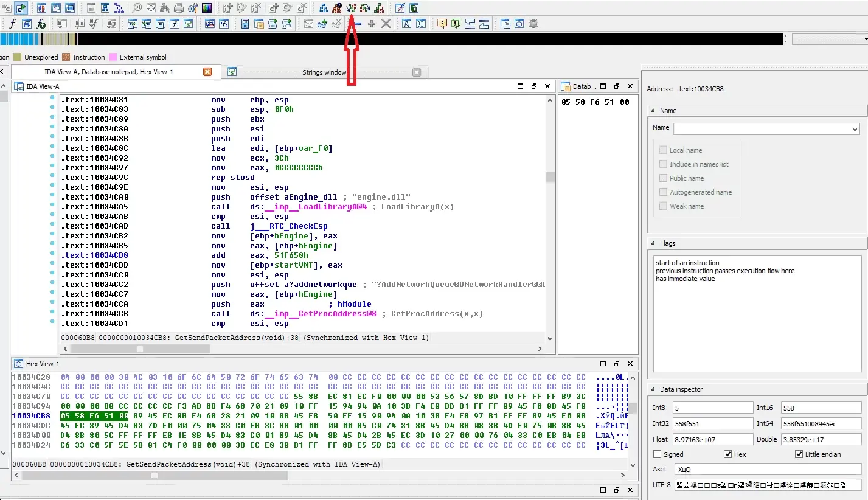
Task: Click the xrefs-to graph icon
Action: tap(351, 8)
